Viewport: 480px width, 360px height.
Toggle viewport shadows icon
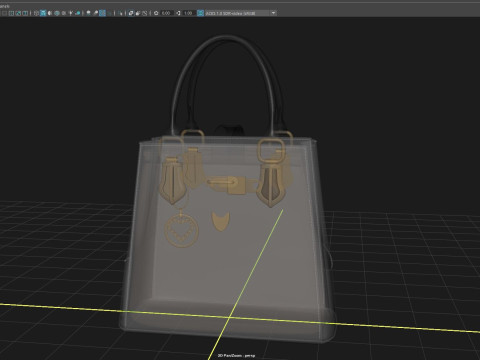click(77, 13)
